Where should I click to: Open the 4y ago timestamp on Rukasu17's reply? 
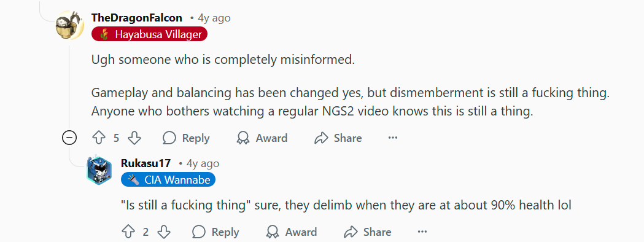point(203,163)
